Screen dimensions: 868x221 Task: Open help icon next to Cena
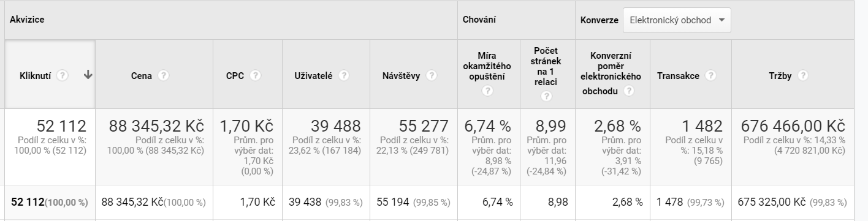pyautogui.click(x=163, y=75)
